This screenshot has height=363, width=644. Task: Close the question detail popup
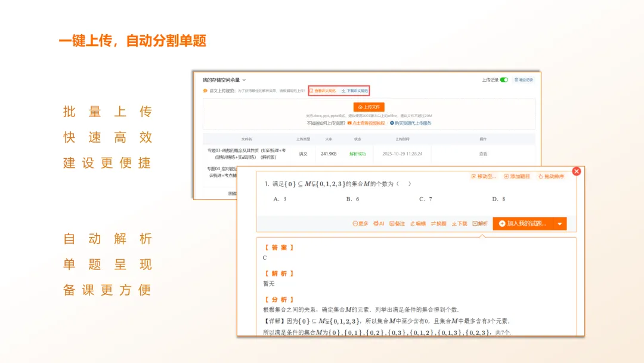[576, 171]
